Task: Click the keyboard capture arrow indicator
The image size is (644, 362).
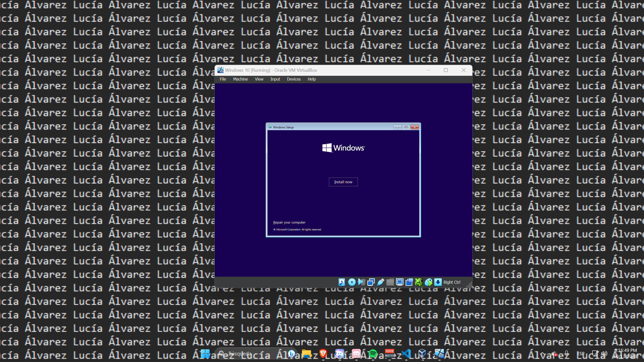Action: [x=438, y=282]
